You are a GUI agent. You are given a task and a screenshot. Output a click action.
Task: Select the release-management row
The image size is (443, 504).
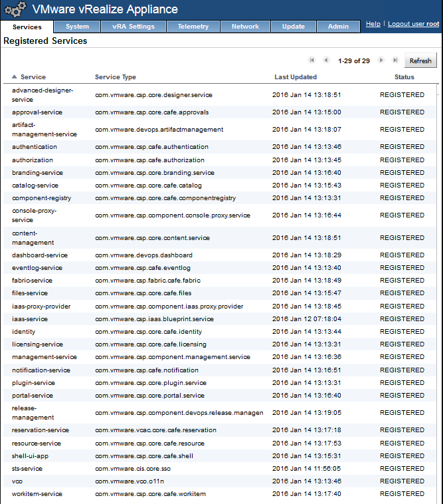tap(220, 413)
